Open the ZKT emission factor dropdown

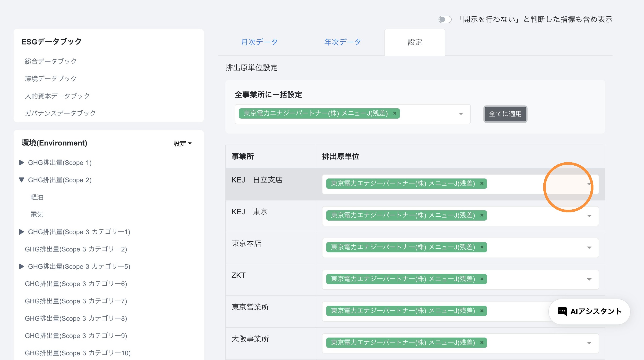589,279
